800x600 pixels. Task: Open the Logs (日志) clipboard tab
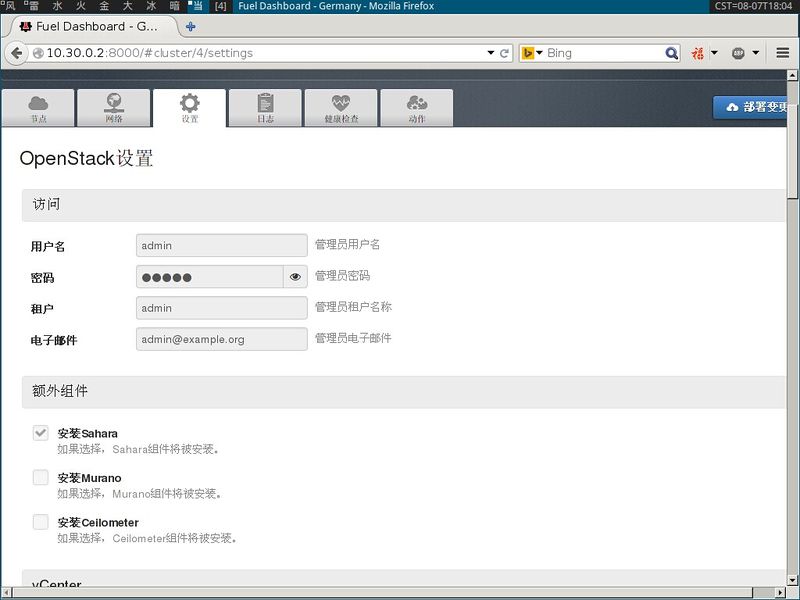tap(265, 108)
